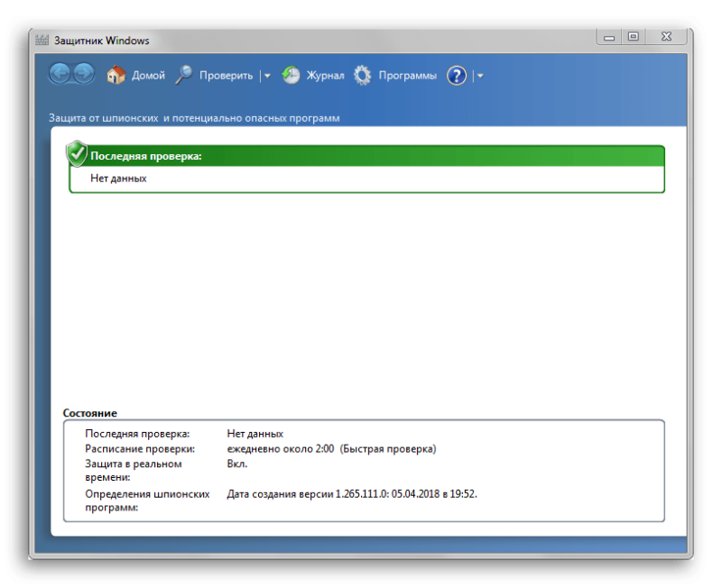722x588 pixels.
Task: Open the Домой page label
Action: tap(148, 76)
